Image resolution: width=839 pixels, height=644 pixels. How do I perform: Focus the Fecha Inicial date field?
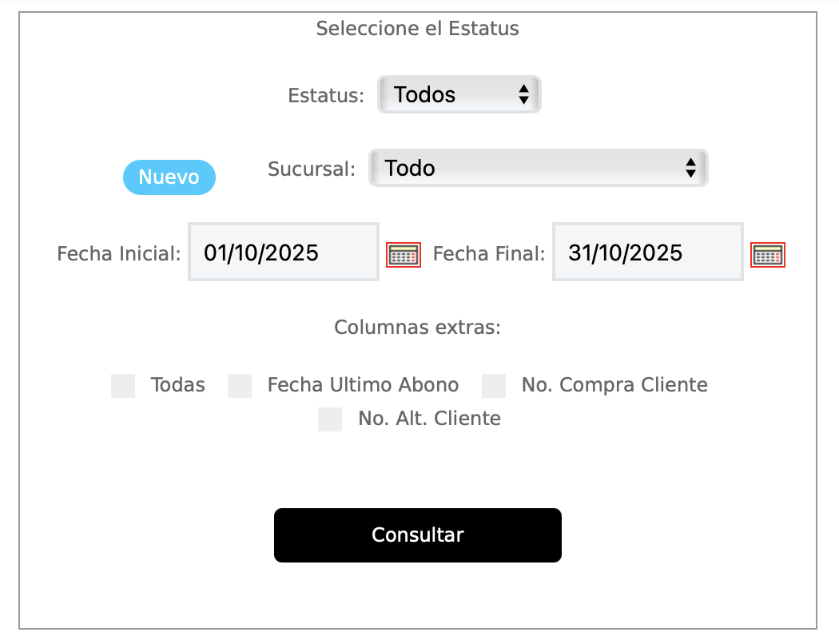tap(284, 252)
